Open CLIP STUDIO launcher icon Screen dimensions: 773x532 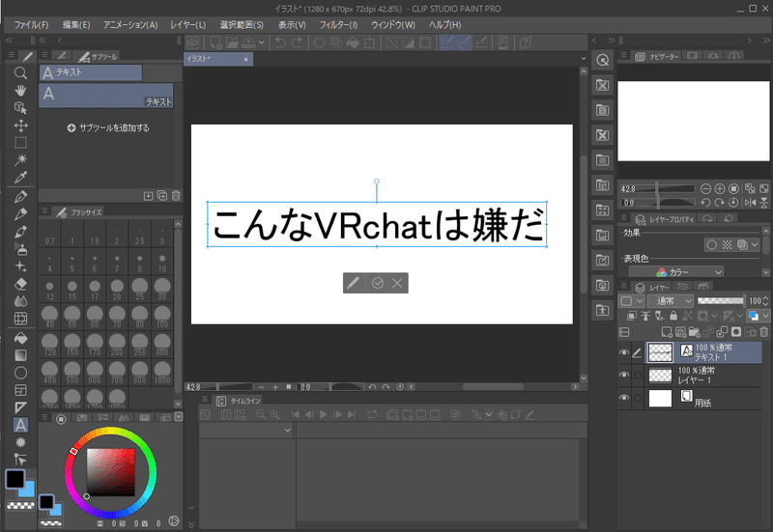coord(192,42)
